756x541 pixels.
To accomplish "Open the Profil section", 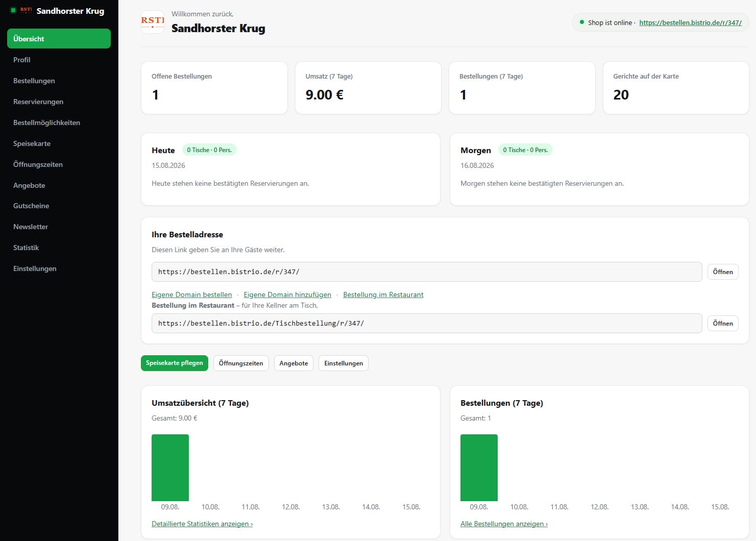I will tap(59, 60).
